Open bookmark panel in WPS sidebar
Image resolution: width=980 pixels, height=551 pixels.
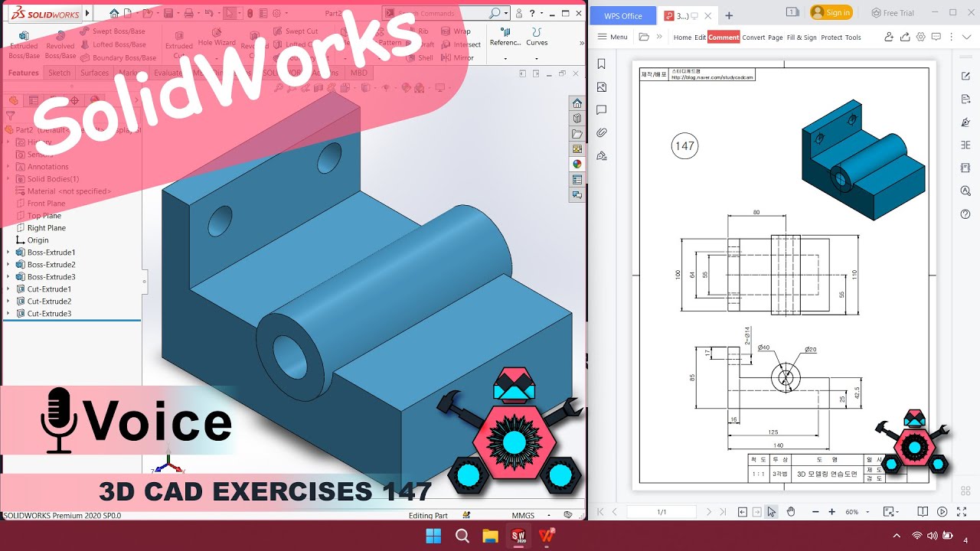pyautogui.click(x=602, y=64)
